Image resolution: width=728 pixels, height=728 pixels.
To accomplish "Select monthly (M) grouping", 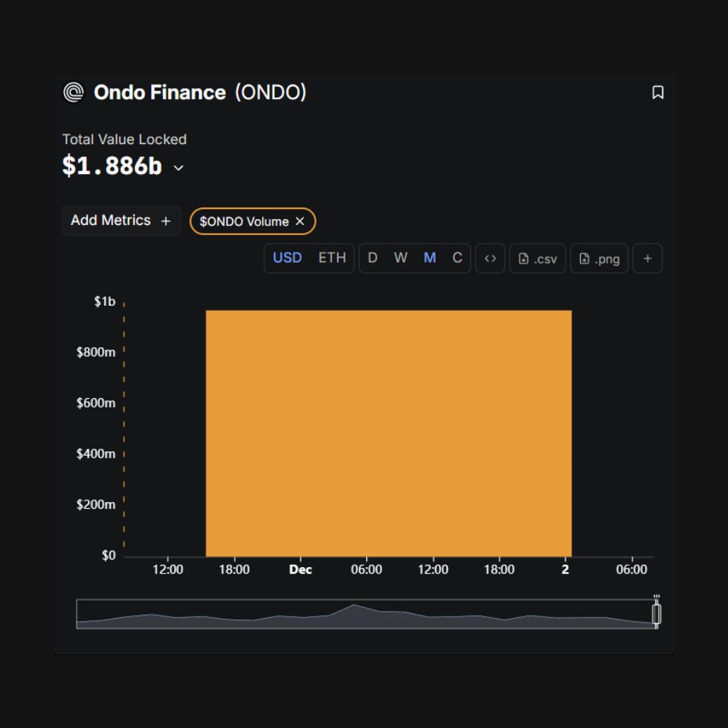I will (430, 258).
